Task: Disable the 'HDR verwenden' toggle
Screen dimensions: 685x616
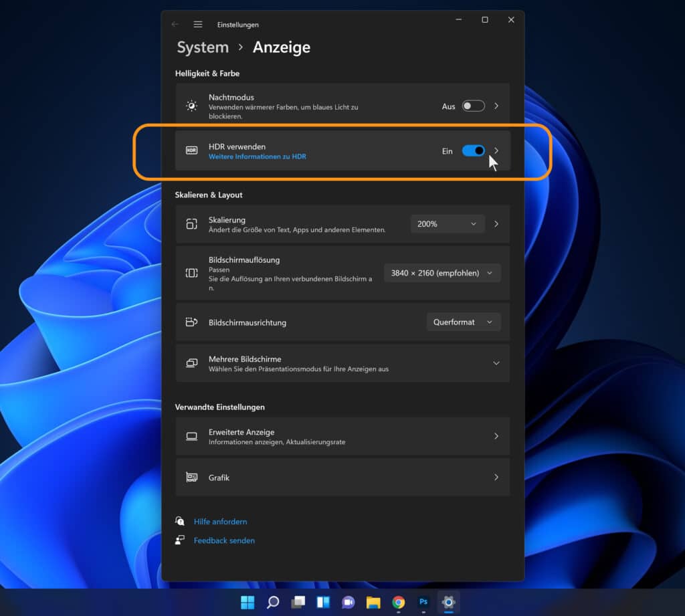Action: pos(474,151)
